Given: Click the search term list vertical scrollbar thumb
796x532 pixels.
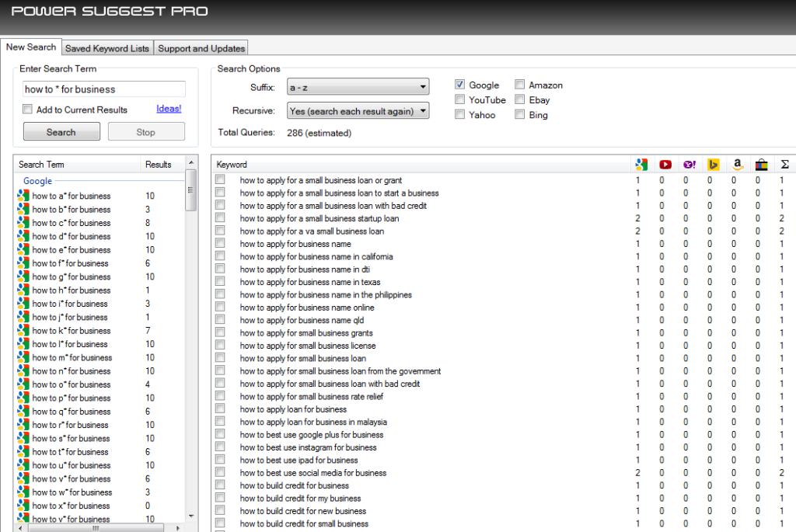Looking at the screenshot, I should pos(191,190).
